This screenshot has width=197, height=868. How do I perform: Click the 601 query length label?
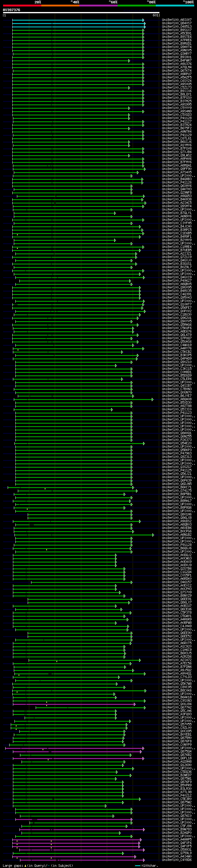(x=155, y=15)
